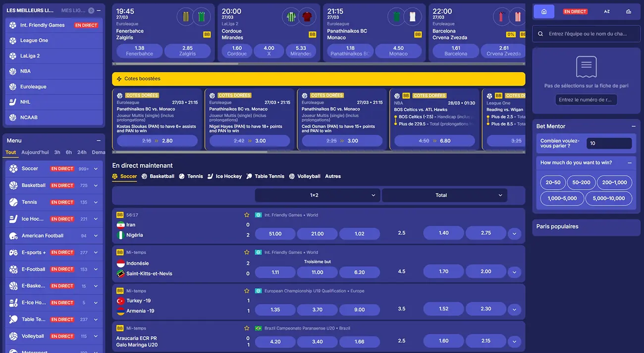Click the stake input field in Bet Mentor
644x353 pixels.
click(x=609, y=143)
